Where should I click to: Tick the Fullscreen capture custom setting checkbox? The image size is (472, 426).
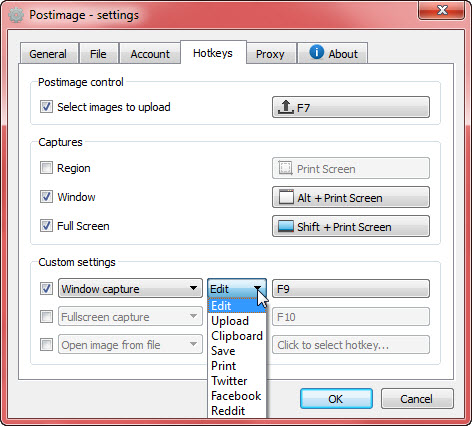click(46, 316)
